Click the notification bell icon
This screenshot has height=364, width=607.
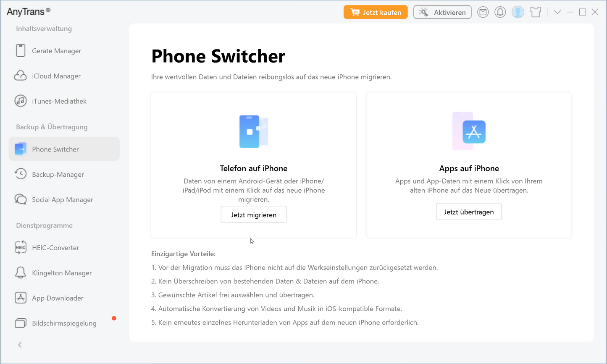(x=500, y=12)
